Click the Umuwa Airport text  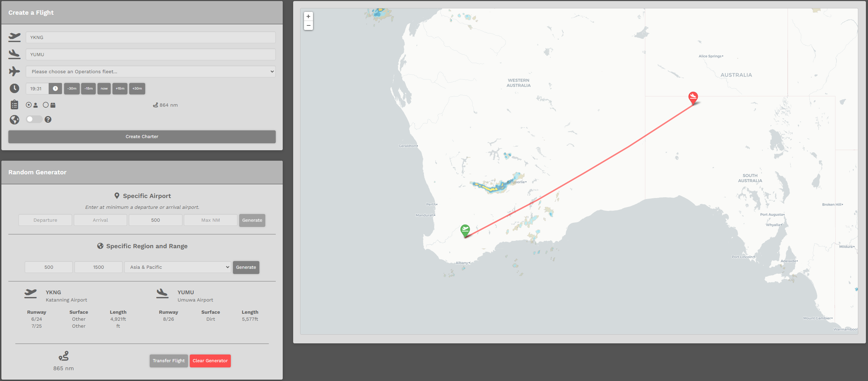pos(195,300)
